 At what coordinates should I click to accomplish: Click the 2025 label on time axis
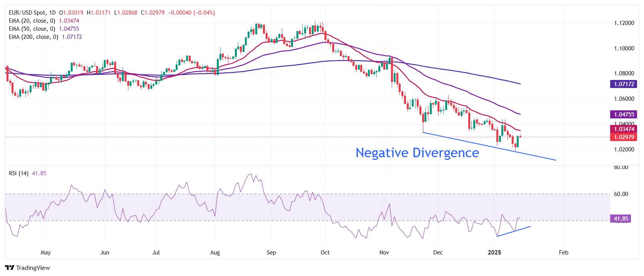494,253
